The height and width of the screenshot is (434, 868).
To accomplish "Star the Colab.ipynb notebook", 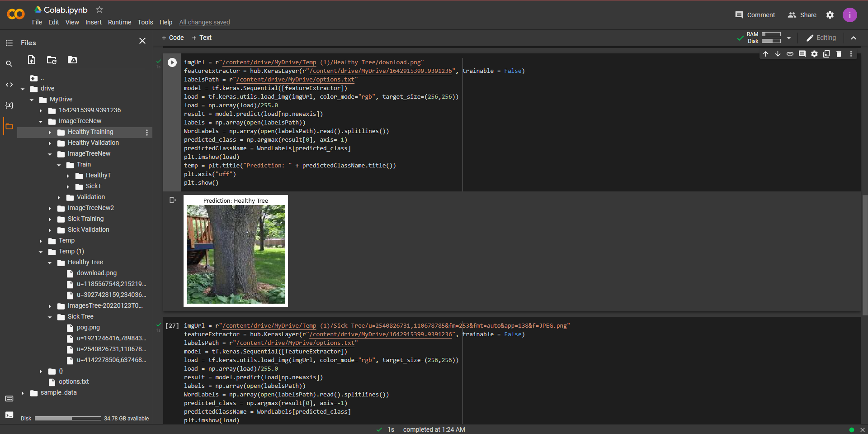I will click(x=99, y=10).
